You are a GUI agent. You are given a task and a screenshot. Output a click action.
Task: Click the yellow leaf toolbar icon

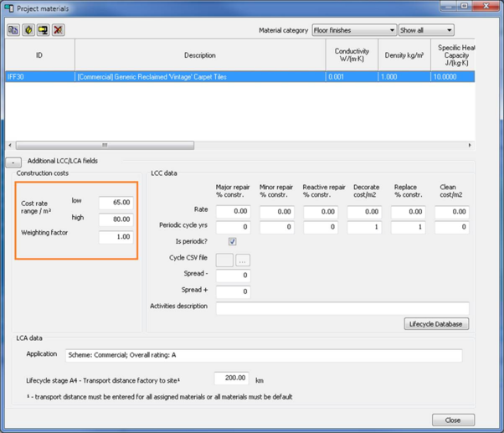[28, 30]
